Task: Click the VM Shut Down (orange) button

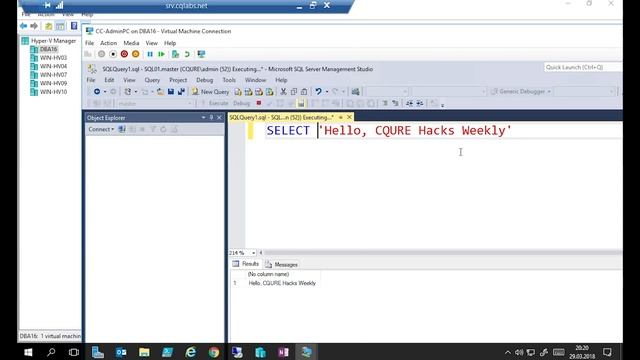Action: 136,54
